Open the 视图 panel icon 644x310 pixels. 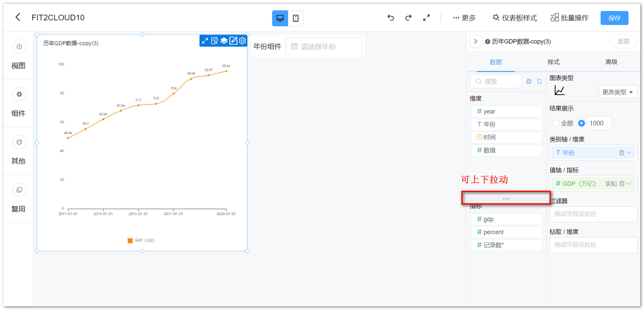coord(19,47)
